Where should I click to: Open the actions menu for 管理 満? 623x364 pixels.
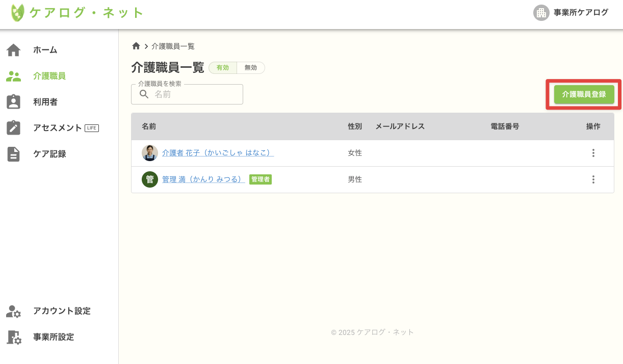[593, 179]
